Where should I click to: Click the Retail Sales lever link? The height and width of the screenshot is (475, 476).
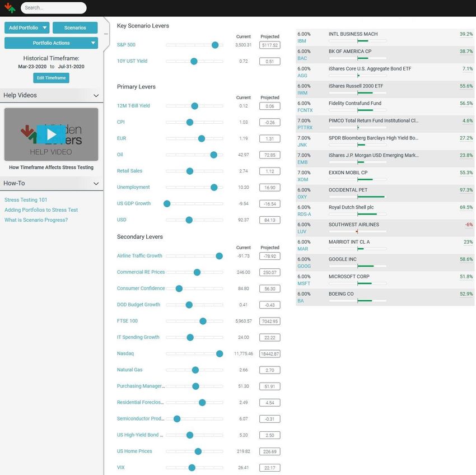pos(129,171)
